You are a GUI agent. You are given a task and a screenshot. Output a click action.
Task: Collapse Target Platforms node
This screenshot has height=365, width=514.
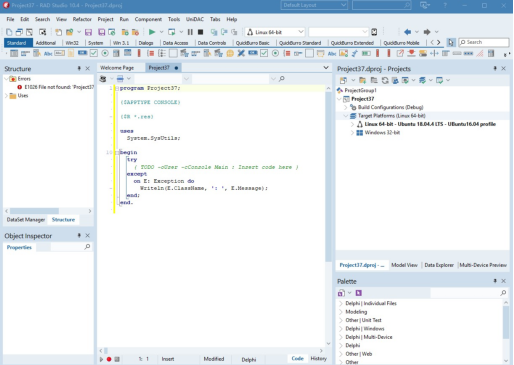pos(346,116)
